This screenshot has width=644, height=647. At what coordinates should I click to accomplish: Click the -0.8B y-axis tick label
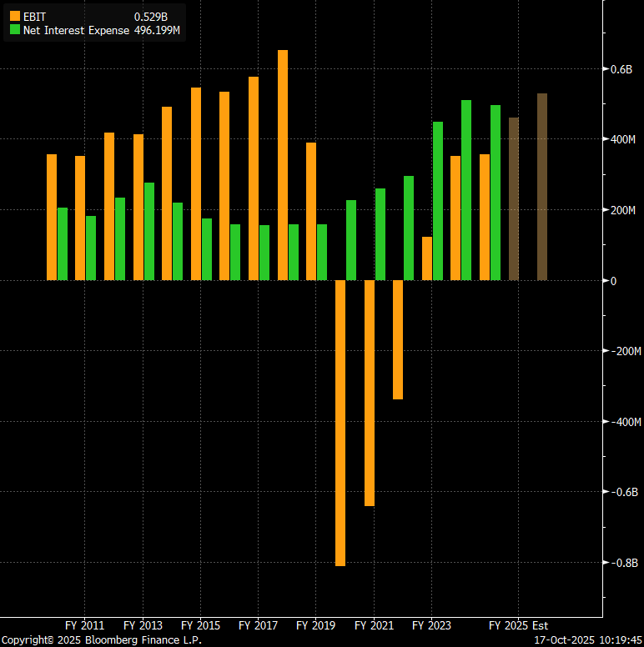[x=624, y=563]
